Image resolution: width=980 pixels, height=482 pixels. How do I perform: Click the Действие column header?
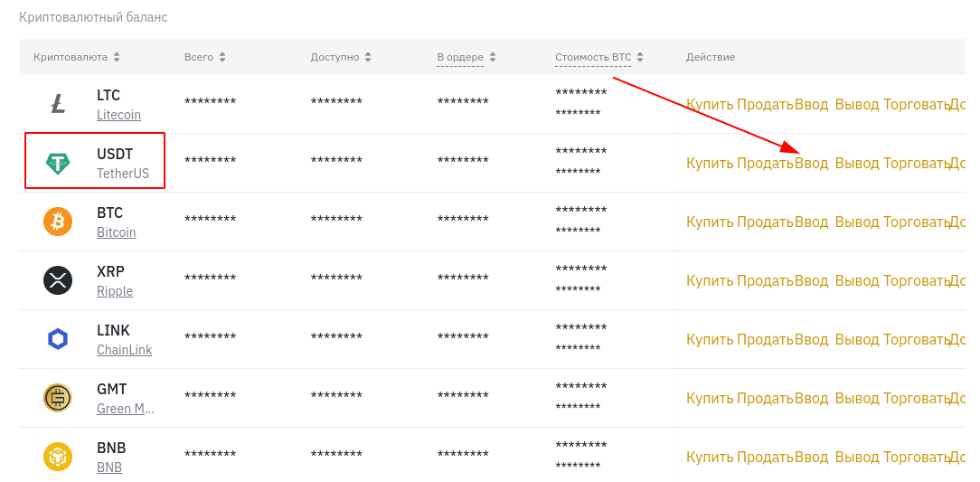pos(711,57)
